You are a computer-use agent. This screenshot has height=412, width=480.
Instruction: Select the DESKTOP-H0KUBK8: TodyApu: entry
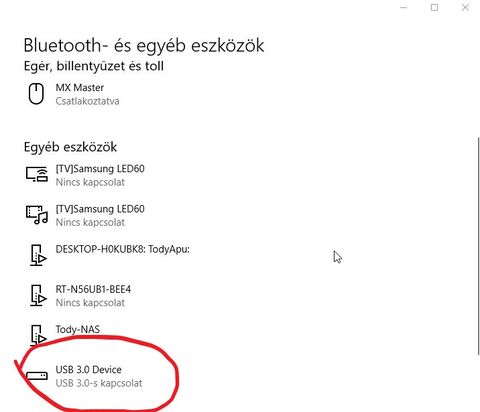click(x=122, y=249)
